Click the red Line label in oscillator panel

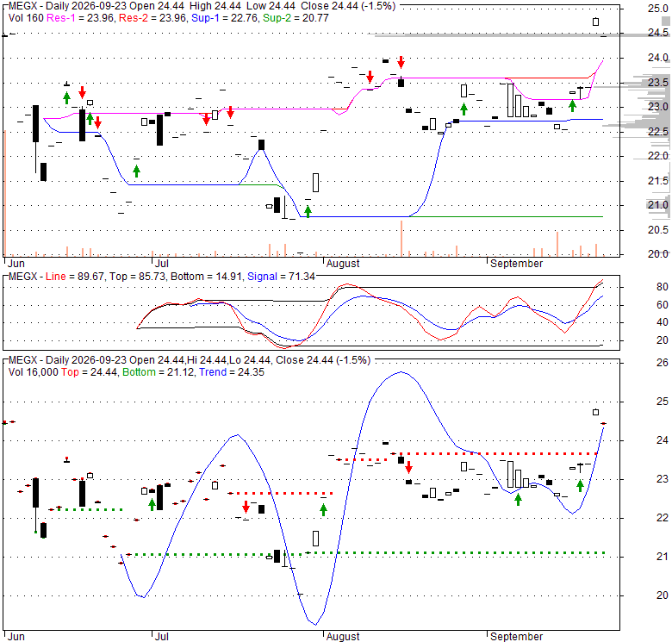coord(56,277)
